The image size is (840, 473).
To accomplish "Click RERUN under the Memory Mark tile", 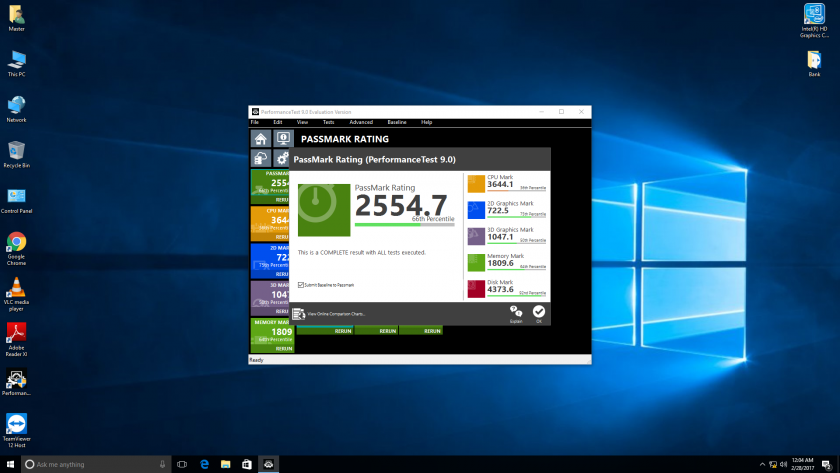I will pos(283,350).
